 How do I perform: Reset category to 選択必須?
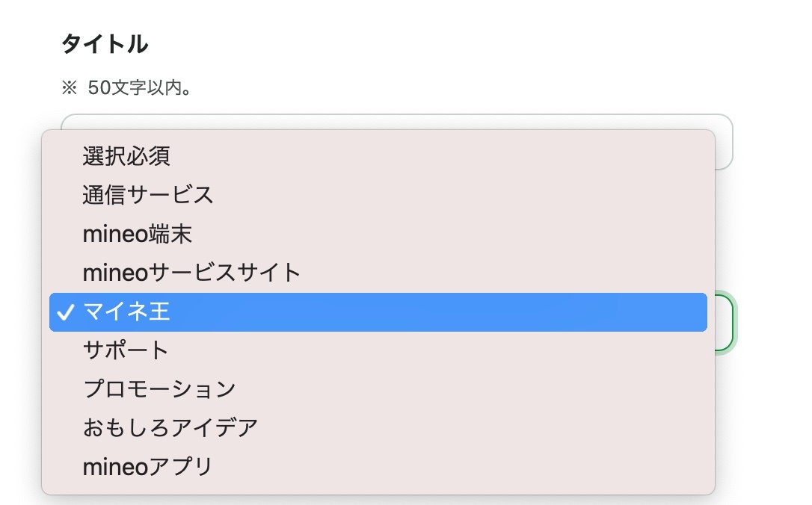pos(126,156)
